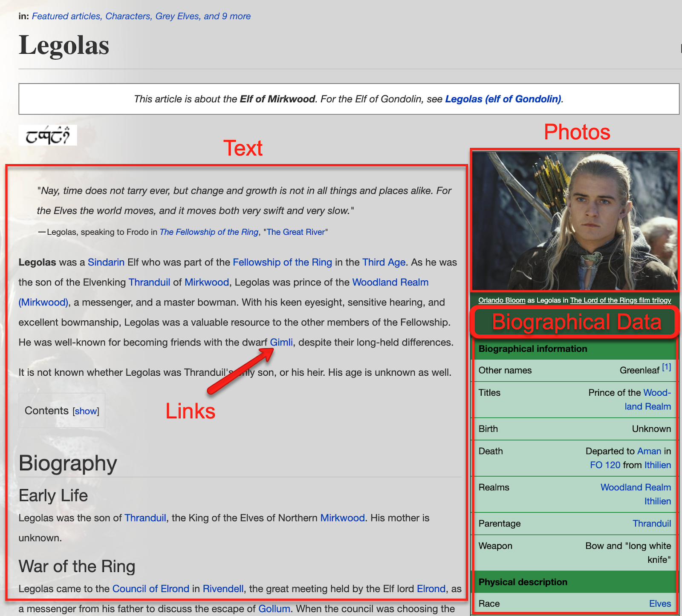This screenshot has height=616, width=682.
Task: Click the 'Rivendell' link
Action: [x=223, y=589]
